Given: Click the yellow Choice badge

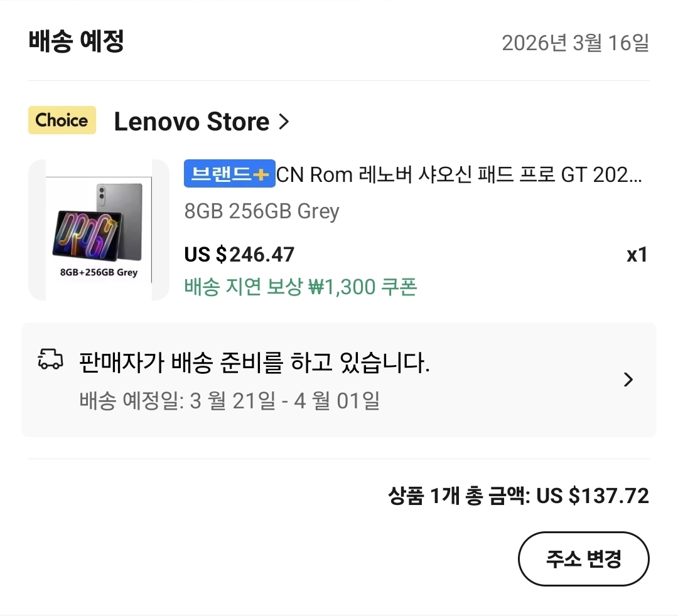Looking at the screenshot, I should pos(62,120).
